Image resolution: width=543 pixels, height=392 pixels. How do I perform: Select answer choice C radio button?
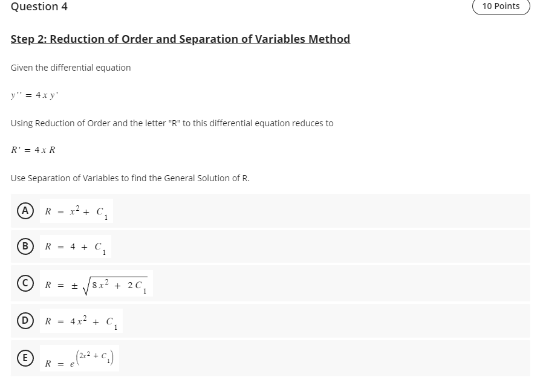click(25, 283)
